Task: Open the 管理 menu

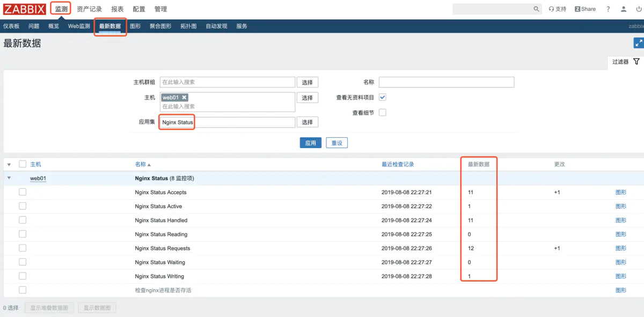Action: point(160,9)
